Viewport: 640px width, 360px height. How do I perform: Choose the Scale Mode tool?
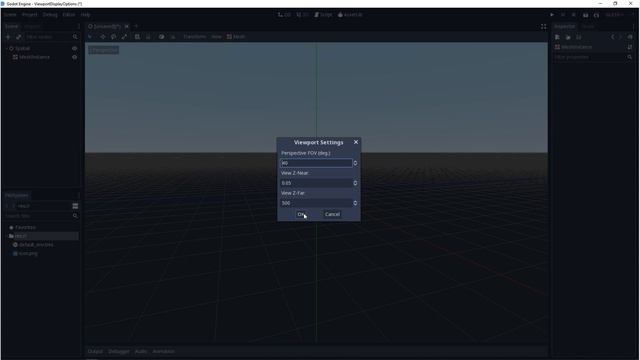pos(124,37)
